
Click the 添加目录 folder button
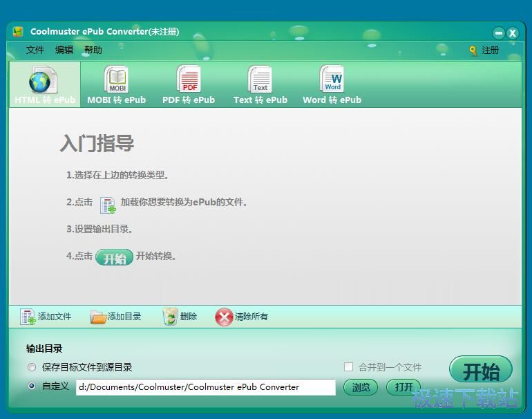(115, 317)
